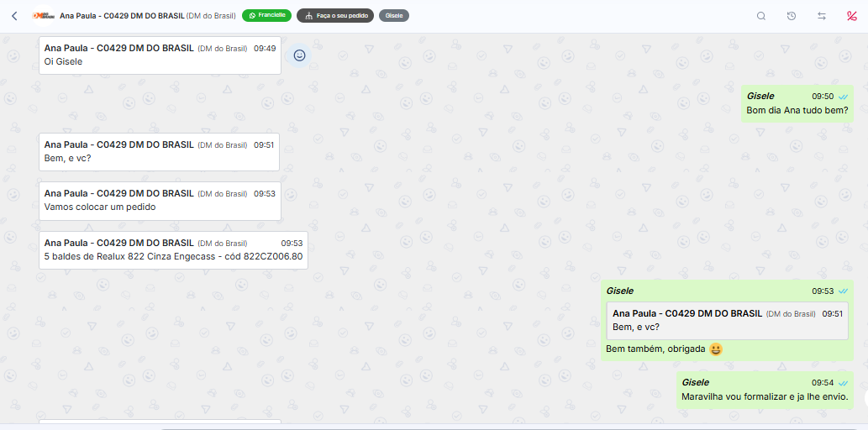This screenshot has height=430, width=868.
Task: Click the grinning emoji after obrigada
Action: point(716,349)
